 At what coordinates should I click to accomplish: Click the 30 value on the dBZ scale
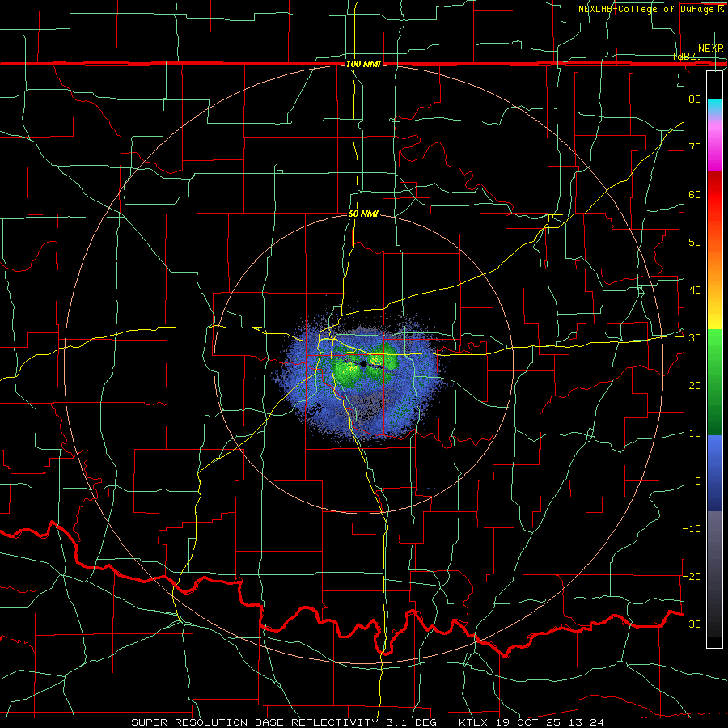[695, 337]
